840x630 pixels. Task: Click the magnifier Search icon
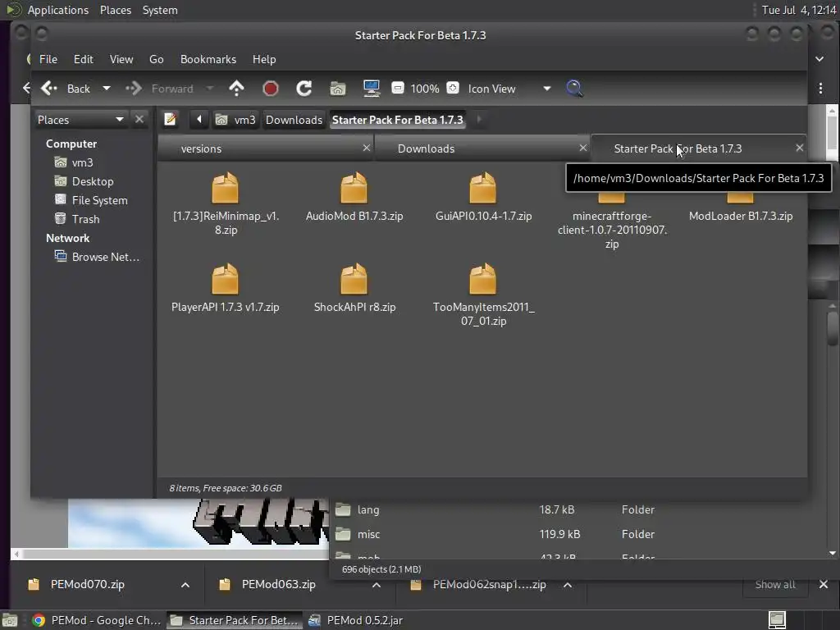574,89
